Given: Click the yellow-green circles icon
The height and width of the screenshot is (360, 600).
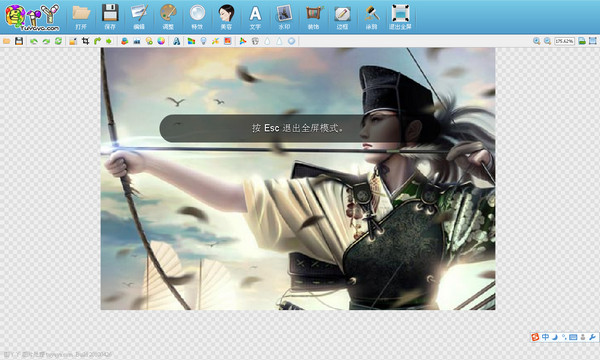Looking at the screenshot, I should click(x=149, y=41).
